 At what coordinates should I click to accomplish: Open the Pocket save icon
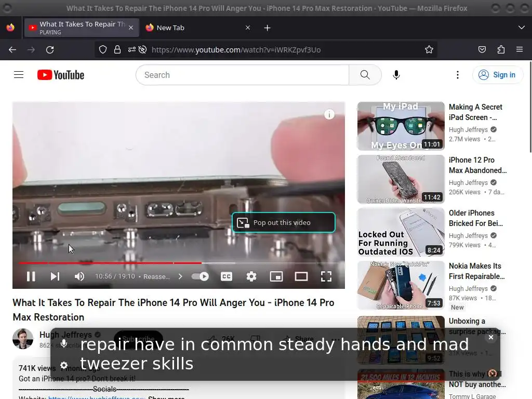(x=482, y=49)
